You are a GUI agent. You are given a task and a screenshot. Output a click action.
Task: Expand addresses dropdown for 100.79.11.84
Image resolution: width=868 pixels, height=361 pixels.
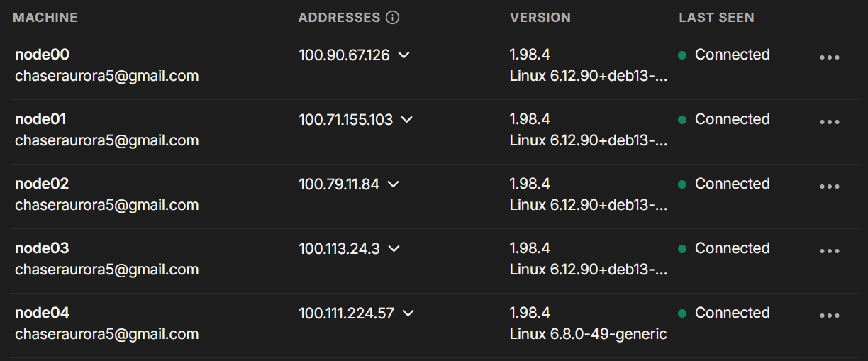pyautogui.click(x=394, y=184)
